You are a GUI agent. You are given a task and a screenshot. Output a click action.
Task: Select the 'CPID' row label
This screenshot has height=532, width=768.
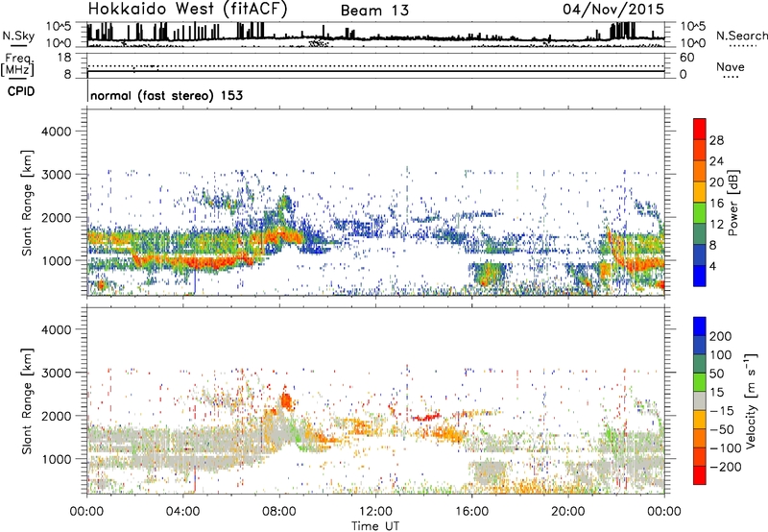(x=21, y=91)
